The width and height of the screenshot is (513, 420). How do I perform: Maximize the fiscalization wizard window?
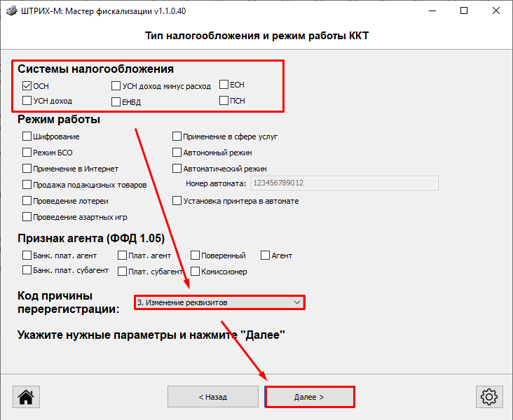[x=464, y=11]
